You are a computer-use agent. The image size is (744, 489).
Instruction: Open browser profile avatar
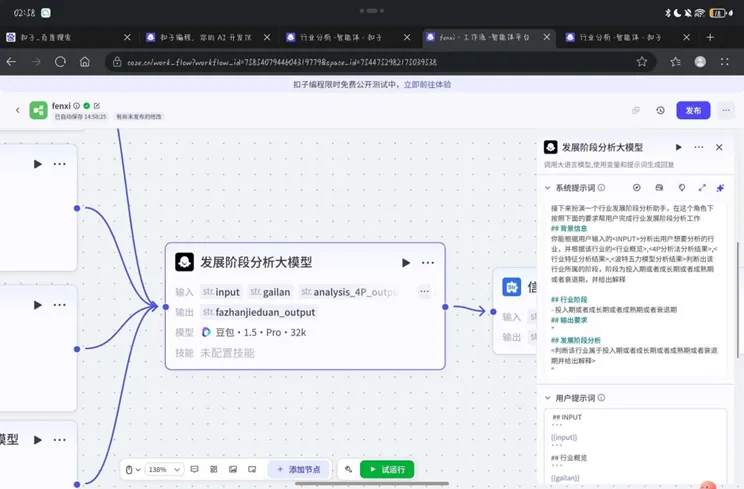coord(700,62)
